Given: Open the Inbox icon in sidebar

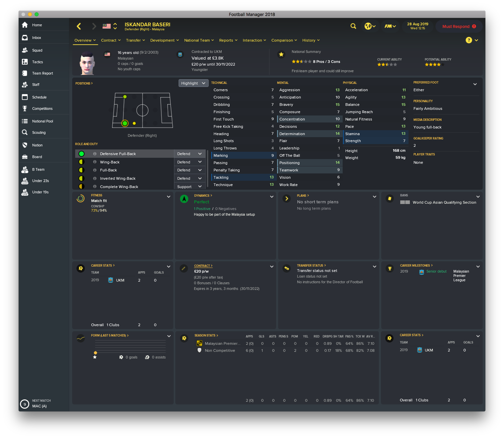Looking at the screenshot, I should tap(25, 38).
